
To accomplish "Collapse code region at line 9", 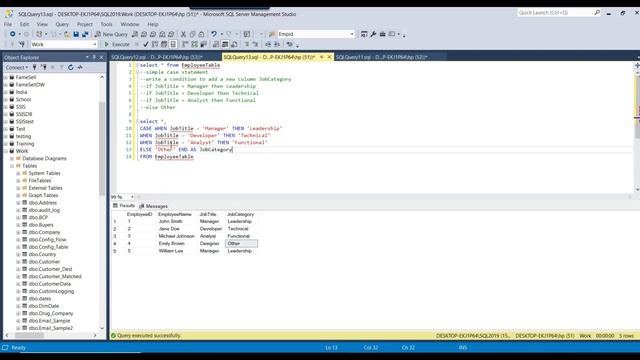I will 138,121.
